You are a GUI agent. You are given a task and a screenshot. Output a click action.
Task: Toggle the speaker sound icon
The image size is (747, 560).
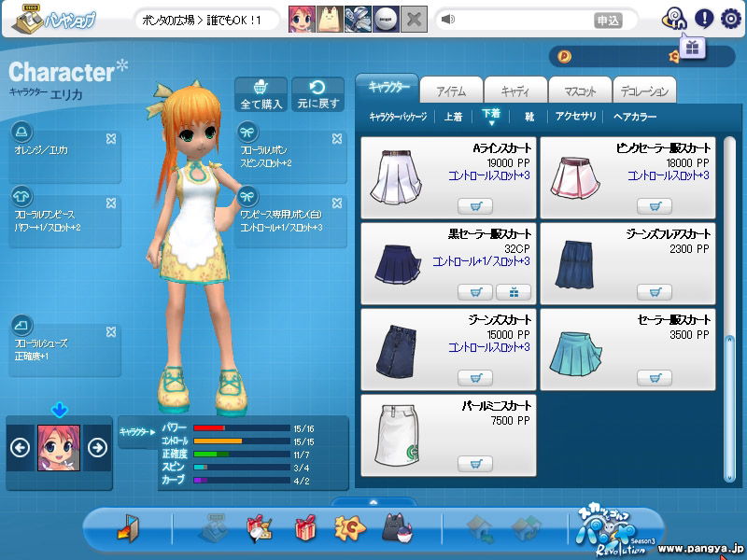448,19
